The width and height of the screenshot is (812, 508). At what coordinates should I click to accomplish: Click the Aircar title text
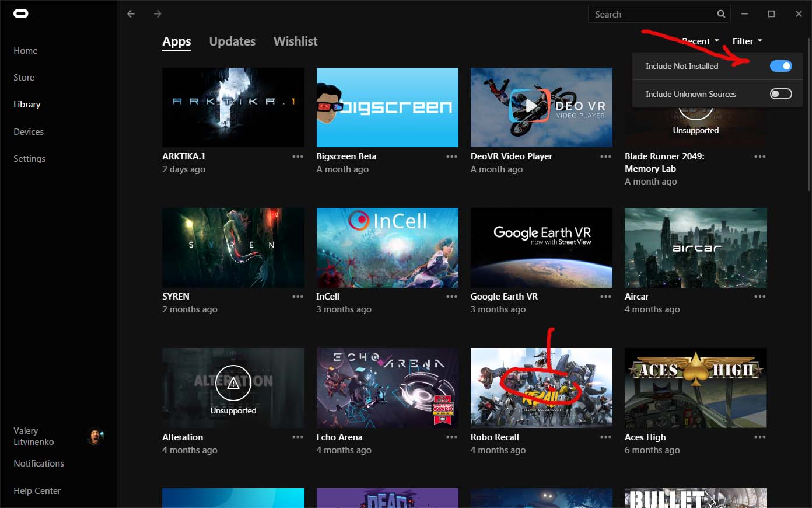click(636, 297)
